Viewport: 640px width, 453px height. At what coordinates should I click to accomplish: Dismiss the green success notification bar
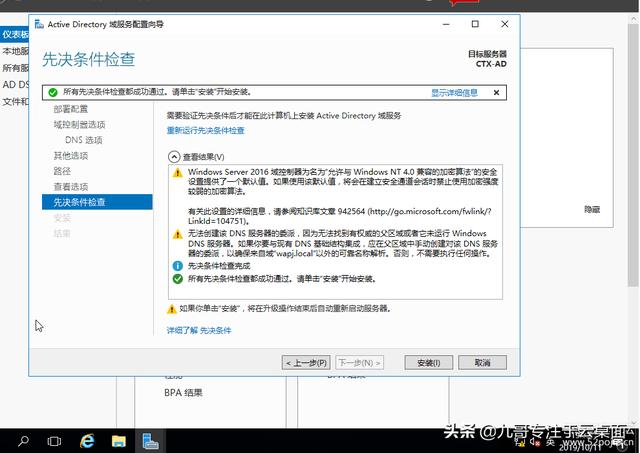pyautogui.click(x=496, y=93)
